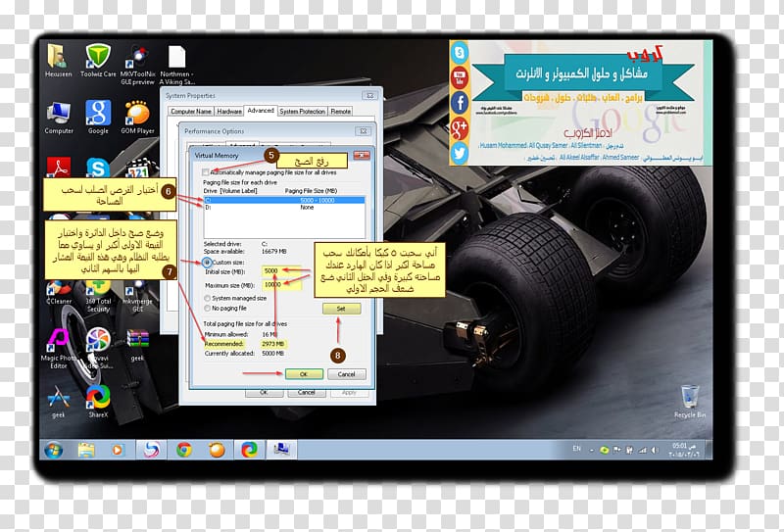Open GOM Player from the desktop
This screenshot has width=784, height=532.
point(137,118)
